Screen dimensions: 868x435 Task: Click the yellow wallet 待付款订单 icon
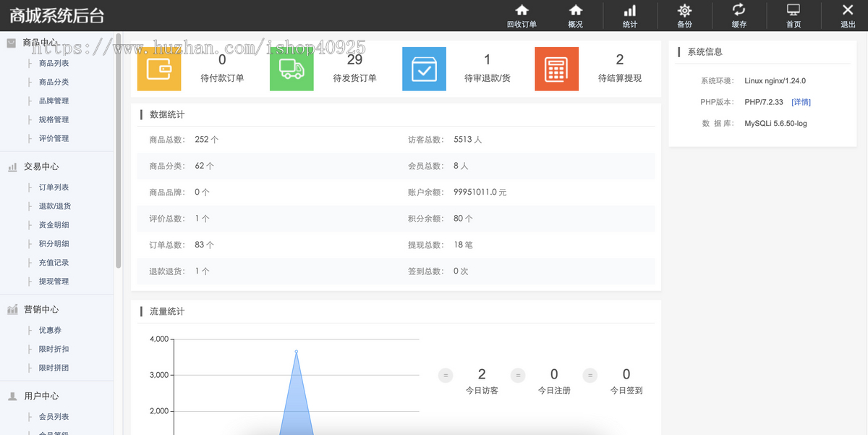pyautogui.click(x=159, y=69)
